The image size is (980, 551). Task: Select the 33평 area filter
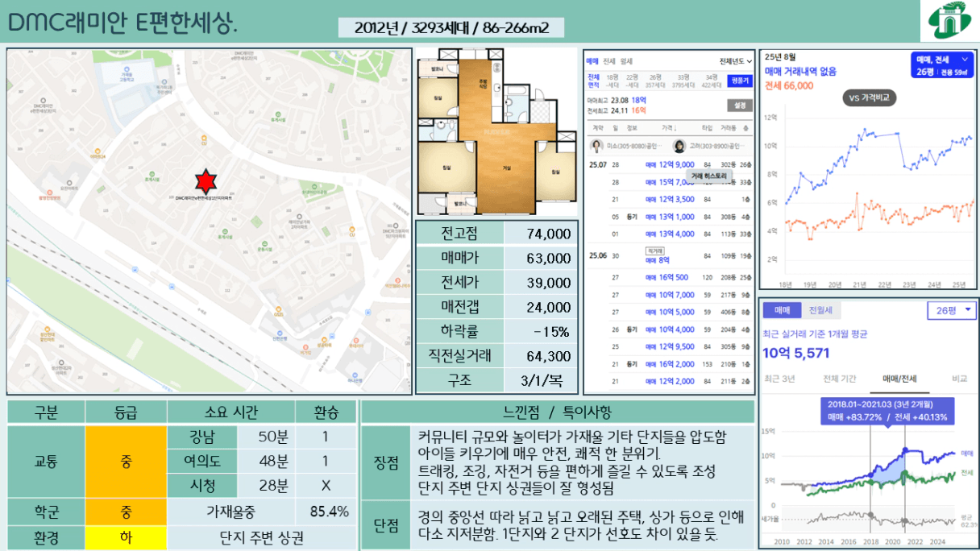click(683, 81)
